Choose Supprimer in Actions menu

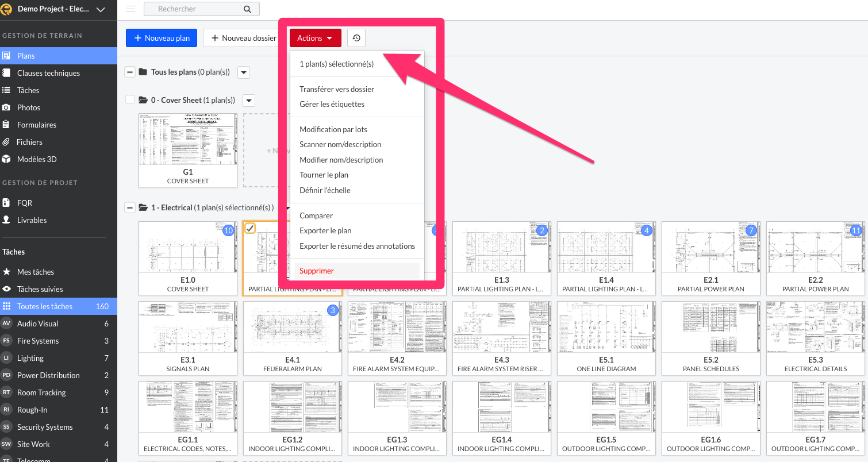[357, 271]
